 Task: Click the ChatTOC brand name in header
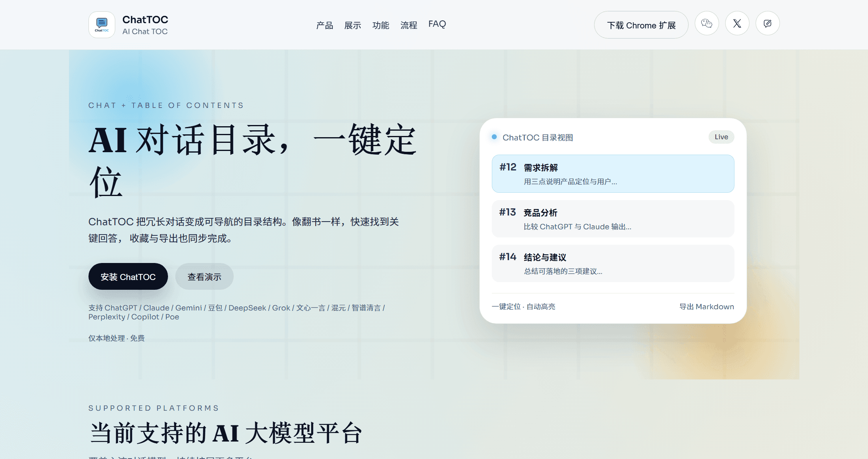pos(145,19)
